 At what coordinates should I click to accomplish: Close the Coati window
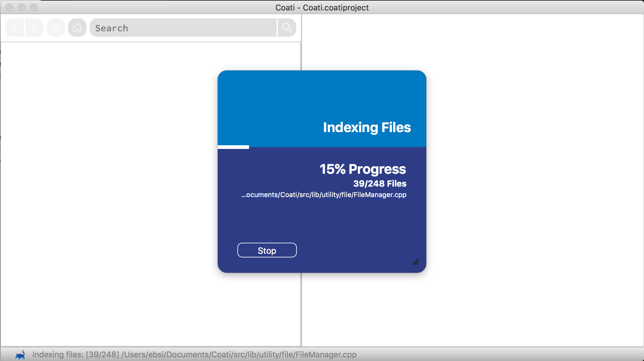(9, 7)
